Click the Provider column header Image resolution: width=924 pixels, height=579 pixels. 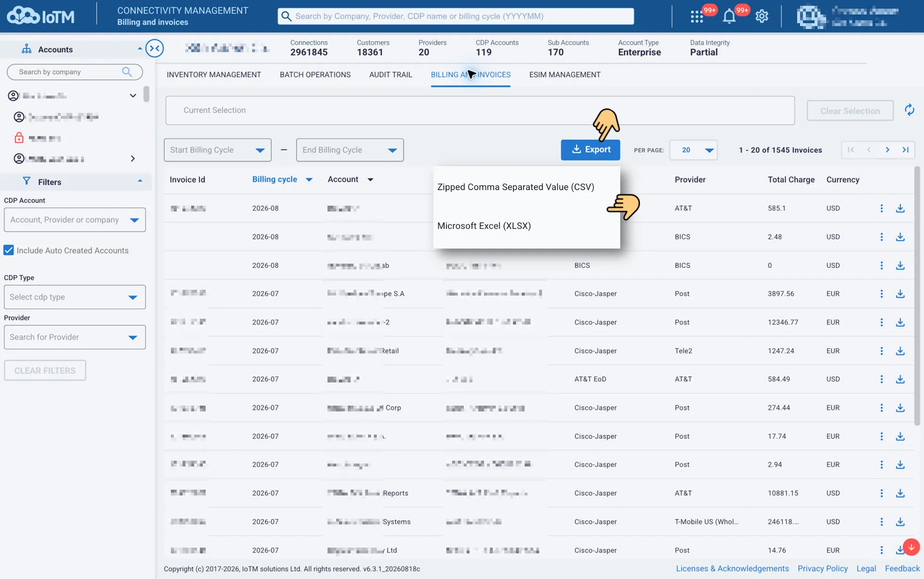coord(689,180)
